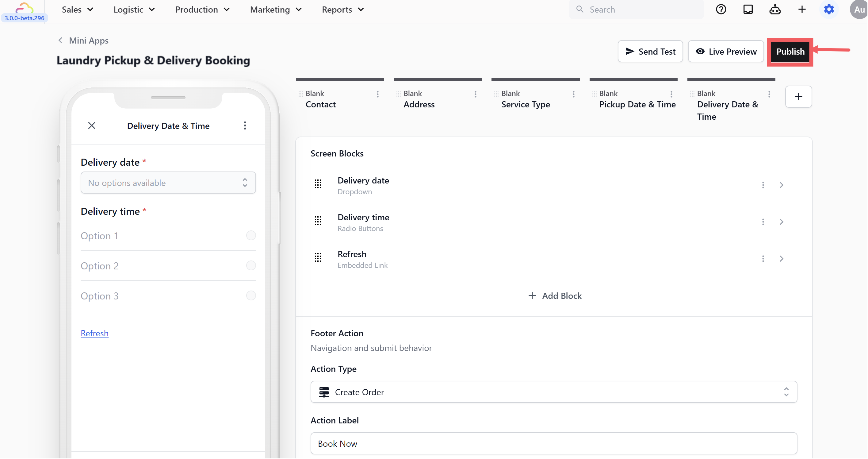868x459 pixels.
Task: Open the Delivery date dropdown in preview
Action: point(168,183)
